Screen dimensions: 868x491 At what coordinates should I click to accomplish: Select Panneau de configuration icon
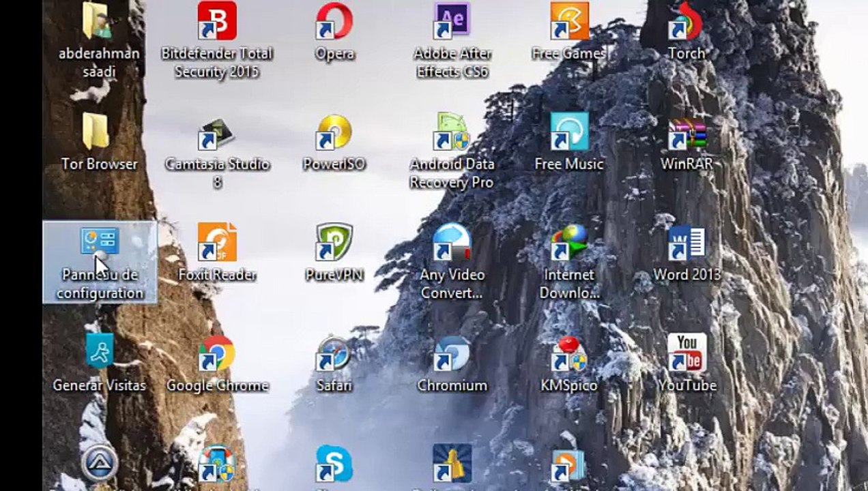click(x=100, y=263)
